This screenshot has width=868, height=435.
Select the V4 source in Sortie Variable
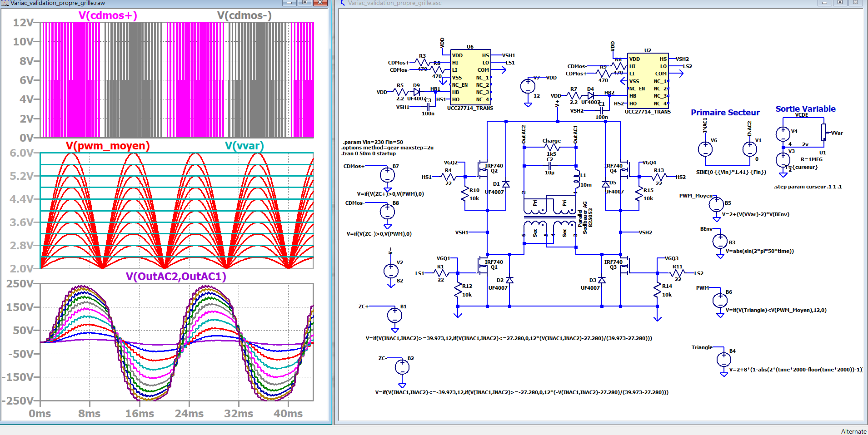(783, 133)
